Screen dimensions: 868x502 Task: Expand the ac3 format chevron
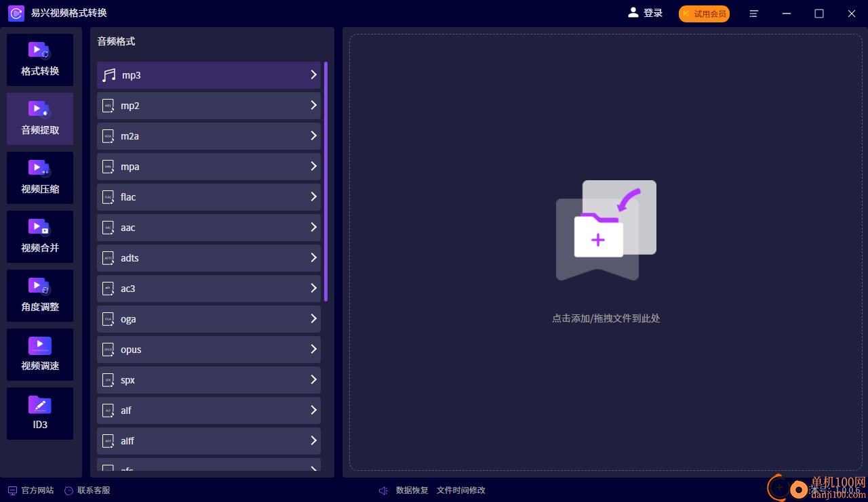[x=313, y=288]
